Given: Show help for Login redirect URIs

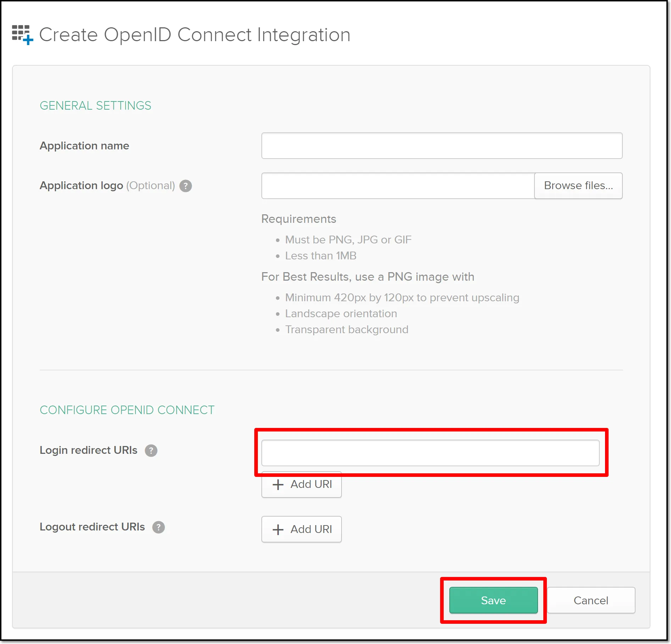Looking at the screenshot, I should click(151, 451).
